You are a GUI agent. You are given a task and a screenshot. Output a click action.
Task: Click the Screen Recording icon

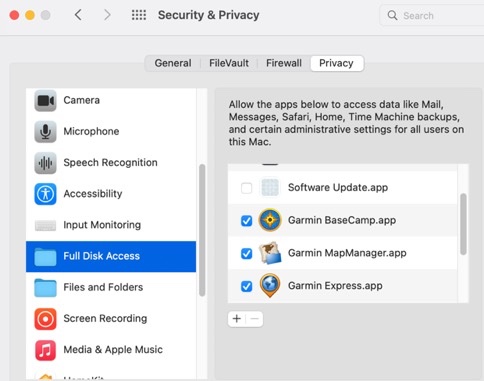pos(45,319)
